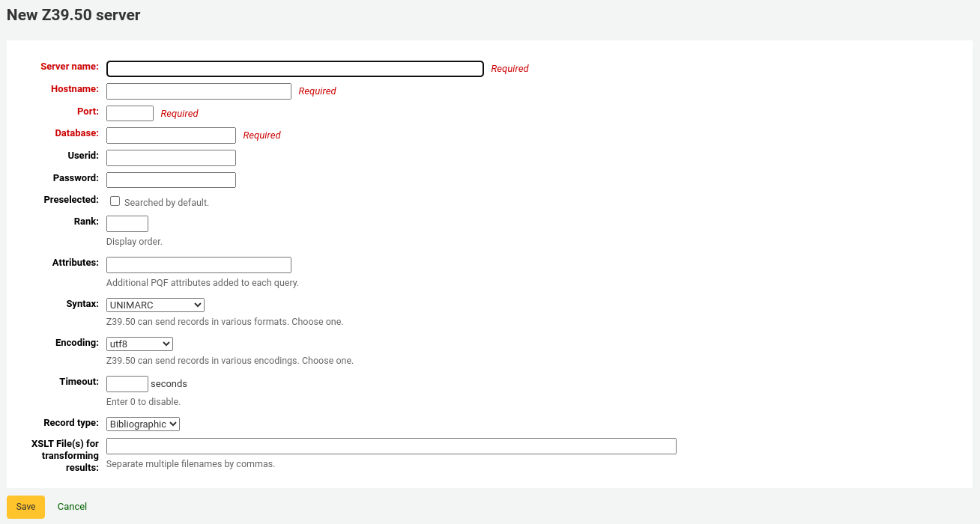Open the Syntax dropdown showing UNIMARC
The width and height of the screenshot is (980, 524).
pos(155,305)
